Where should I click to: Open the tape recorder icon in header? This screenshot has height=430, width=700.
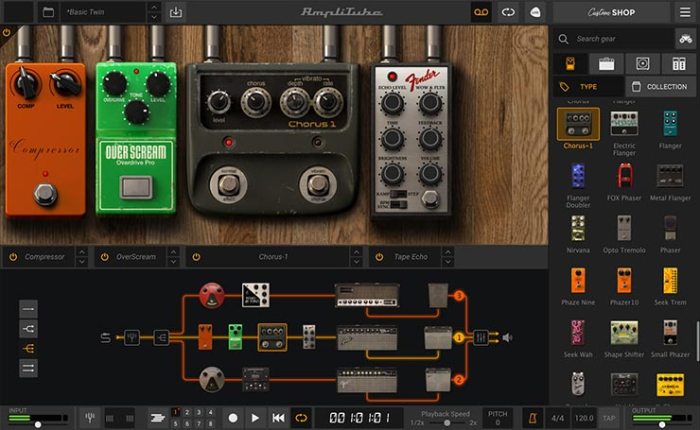[x=481, y=12]
